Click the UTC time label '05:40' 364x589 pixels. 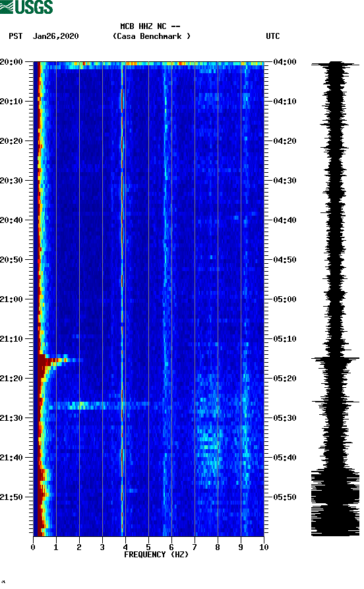[x=285, y=458]
